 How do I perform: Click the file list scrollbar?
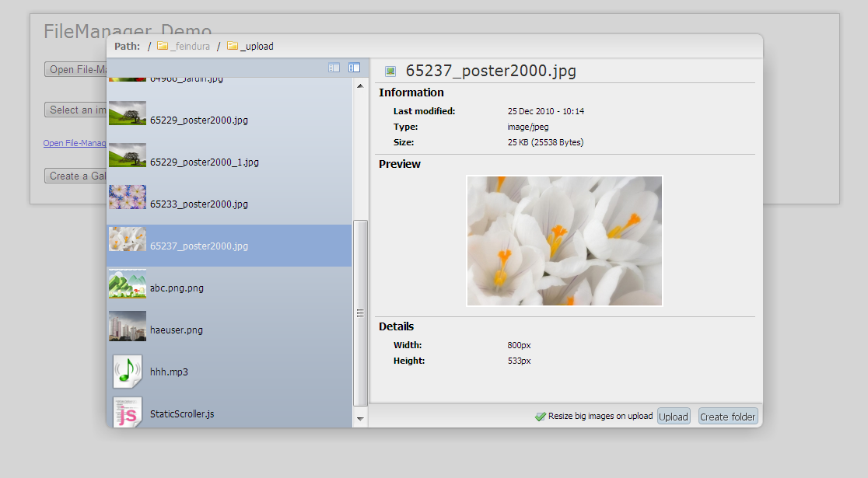tap(359, 312)
